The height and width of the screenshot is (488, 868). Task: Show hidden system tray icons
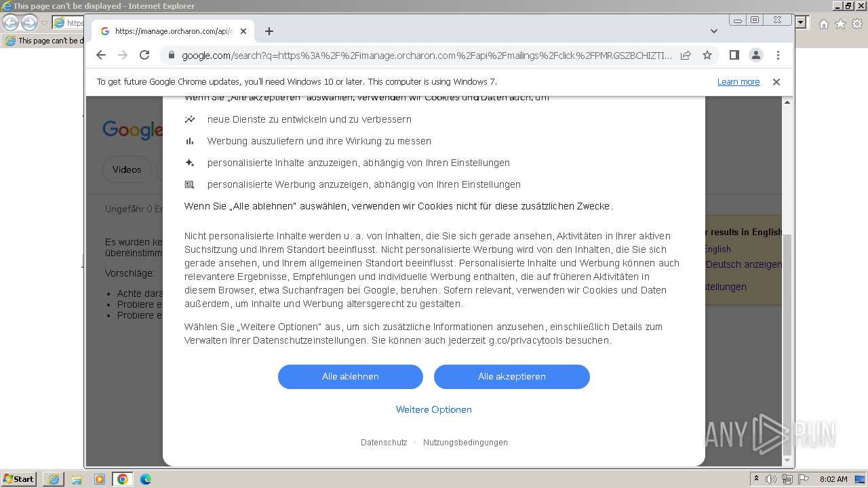tap(757, 479)
